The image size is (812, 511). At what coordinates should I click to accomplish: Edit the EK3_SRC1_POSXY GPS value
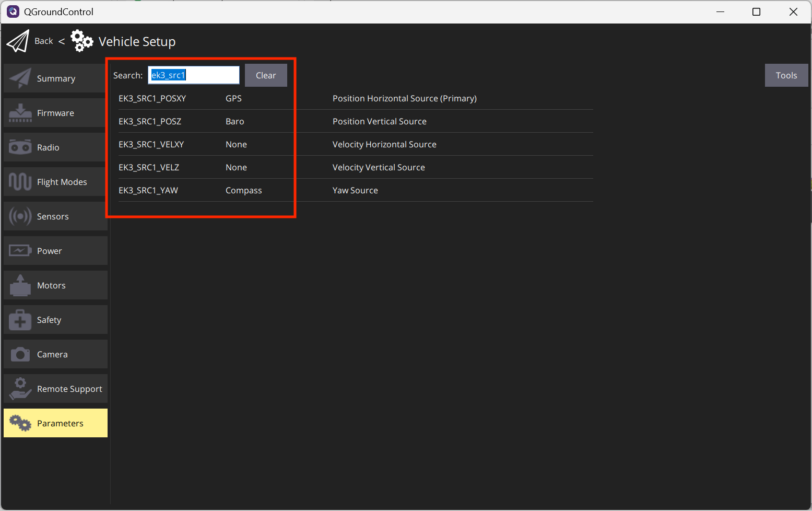pos(233,98)
